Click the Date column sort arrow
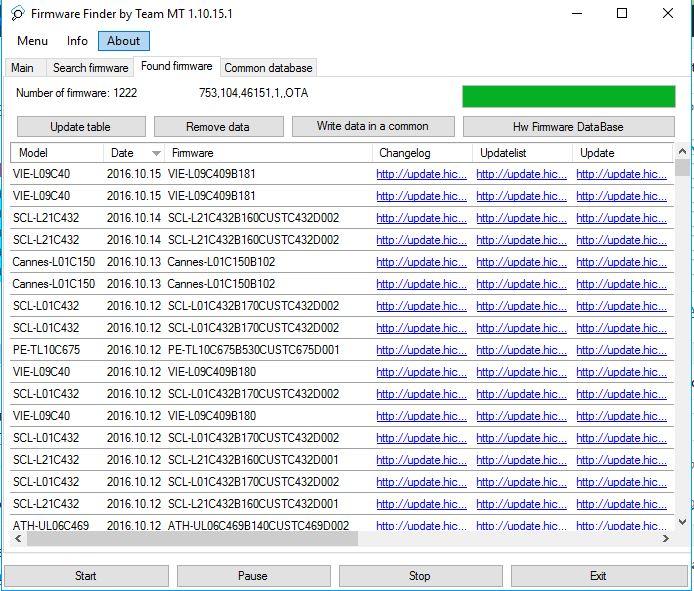Viewport: 694px width, 591px height. coord(156,154)
